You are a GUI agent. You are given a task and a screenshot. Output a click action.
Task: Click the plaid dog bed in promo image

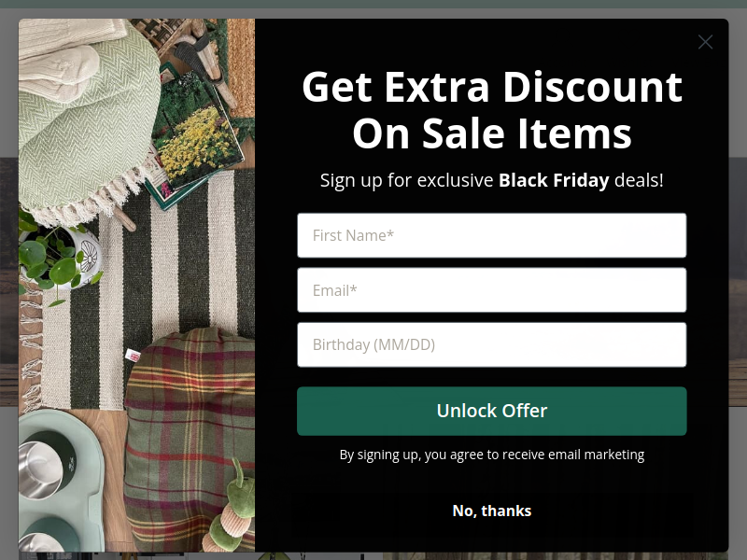click(x=189, y=438)
